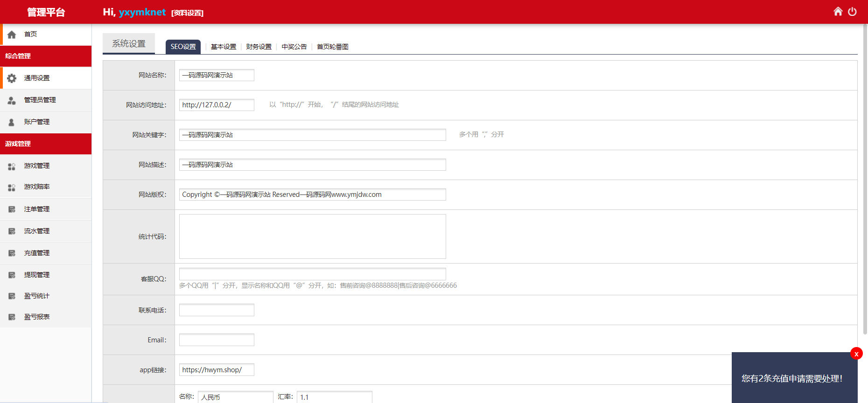Screen dimensions: 868x403
Task: Switch to the 基本设置 tab
Action: click(x=224, y=47)
